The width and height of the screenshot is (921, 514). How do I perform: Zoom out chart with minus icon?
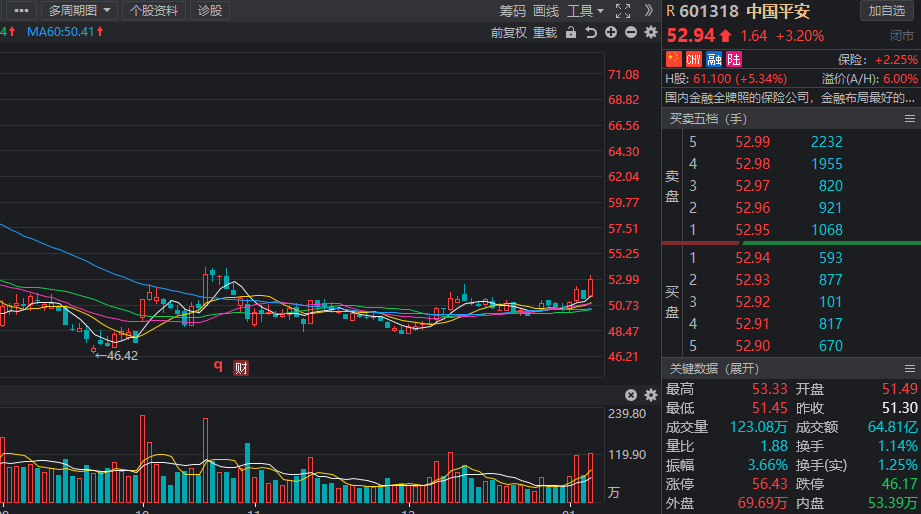[x=631, y=32]
